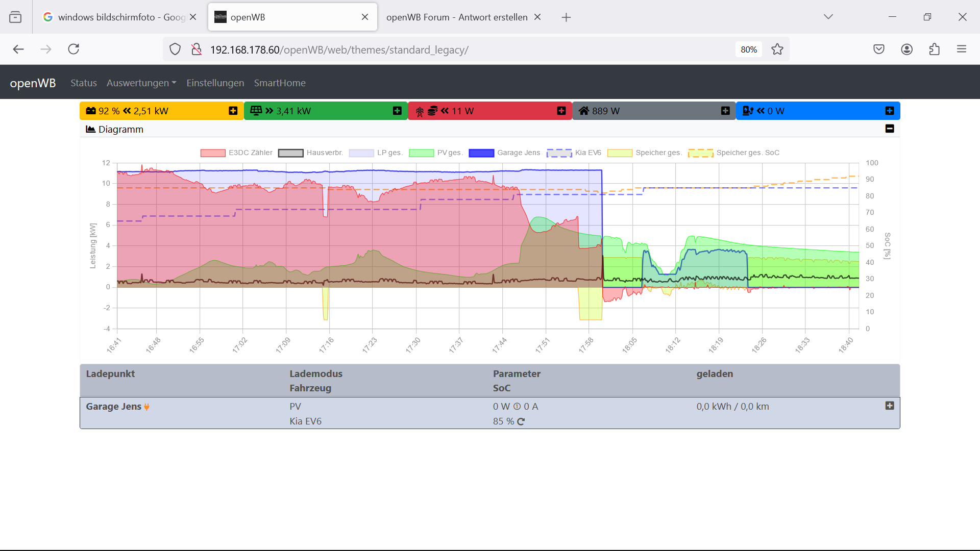
Task: Open the Auswertungen dropdown menu
Action: (141, 83)
